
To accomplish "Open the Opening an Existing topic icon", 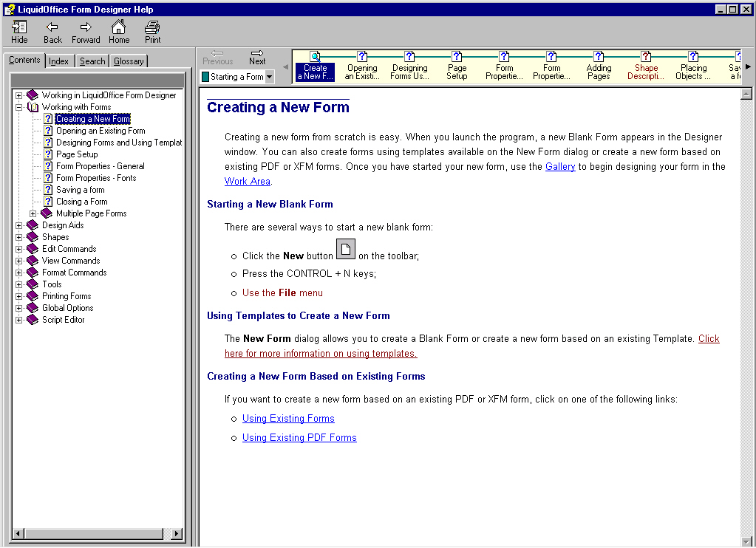I will coord(362,57).
